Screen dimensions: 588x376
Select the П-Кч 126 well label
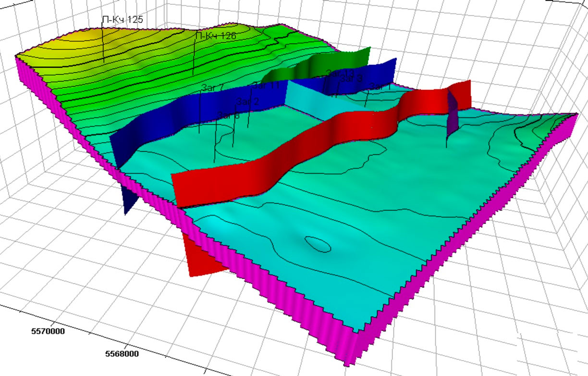point(215,36)
